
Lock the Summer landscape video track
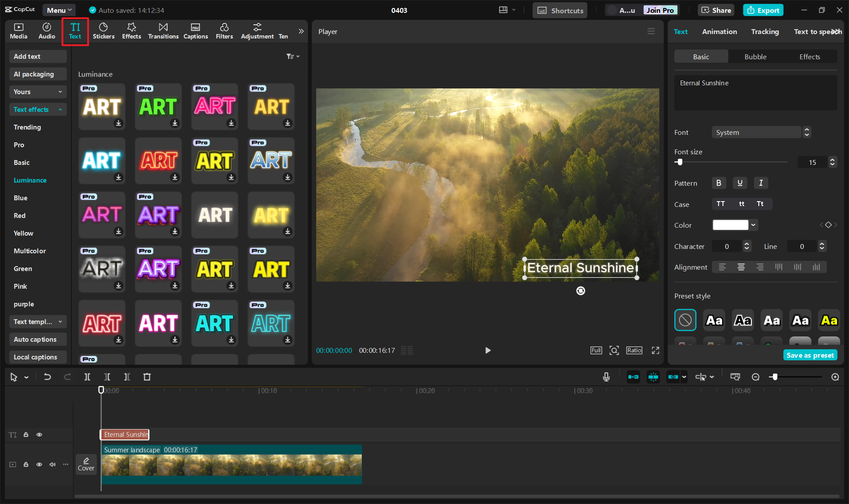point(26,464)
